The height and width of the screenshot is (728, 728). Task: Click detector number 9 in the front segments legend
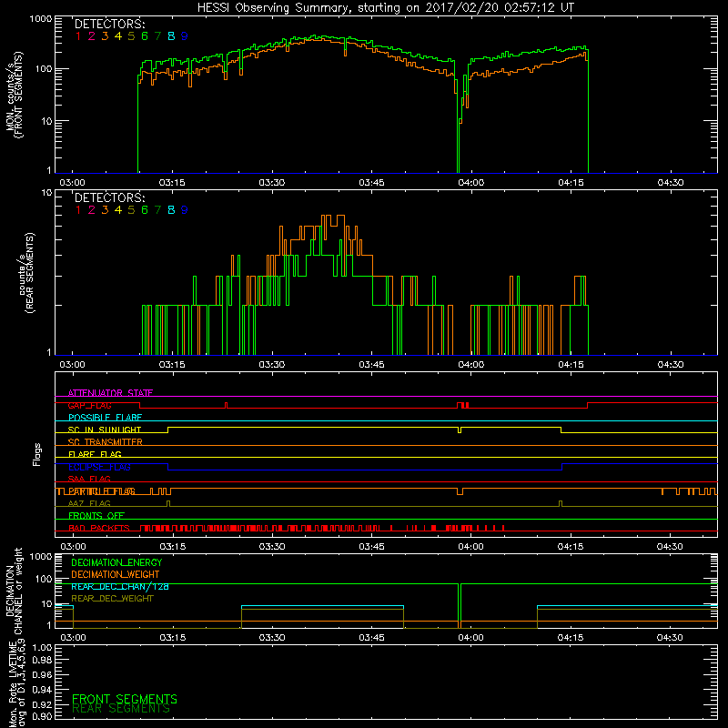click(185, 36)
